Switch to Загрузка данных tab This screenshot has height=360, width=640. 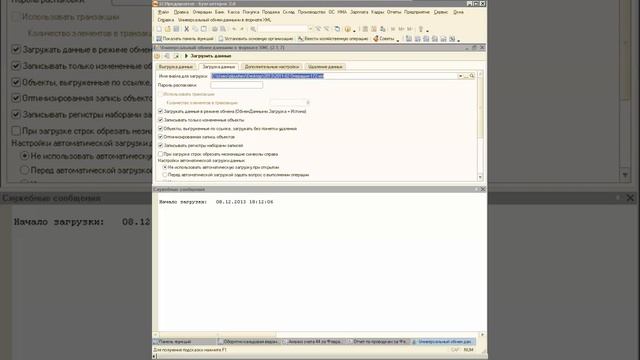(219, 67)
